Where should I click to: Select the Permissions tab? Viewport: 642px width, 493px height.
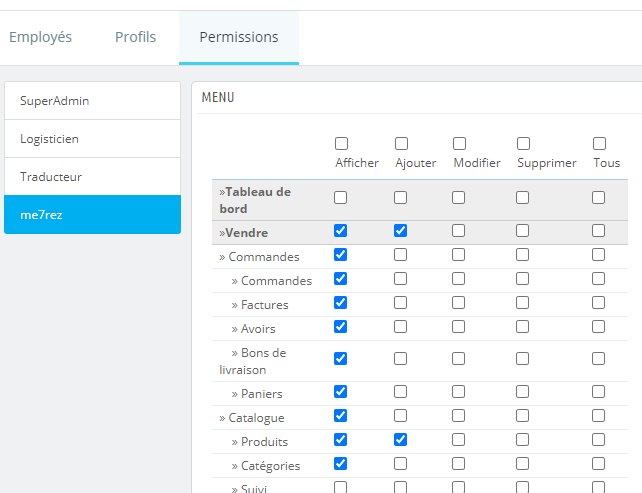[239, 37]
